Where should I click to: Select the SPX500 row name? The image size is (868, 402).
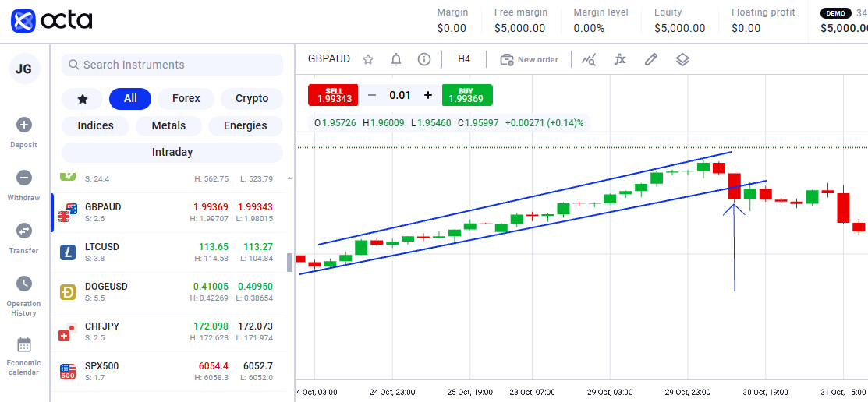(102, 366)
